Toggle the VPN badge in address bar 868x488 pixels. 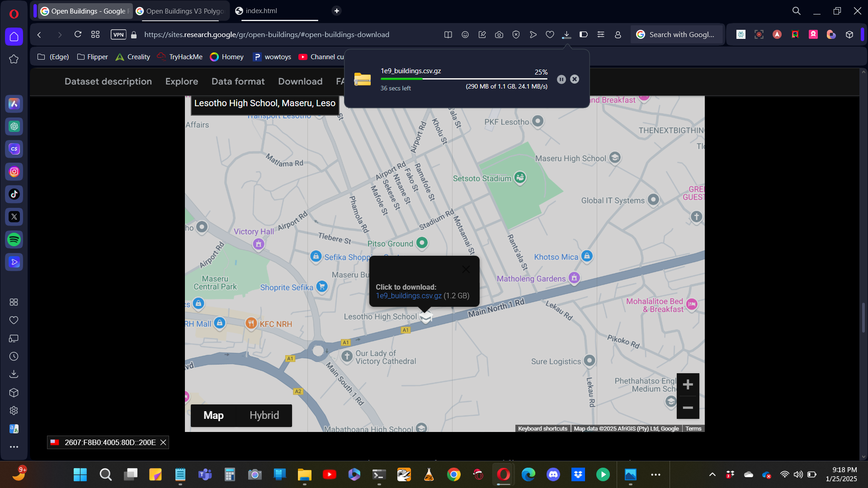[x=118, y=35]
